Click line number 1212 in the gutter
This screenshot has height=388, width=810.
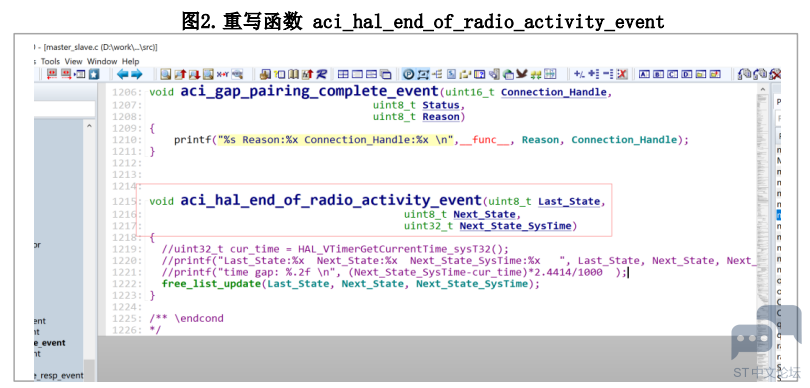point(126,163)
